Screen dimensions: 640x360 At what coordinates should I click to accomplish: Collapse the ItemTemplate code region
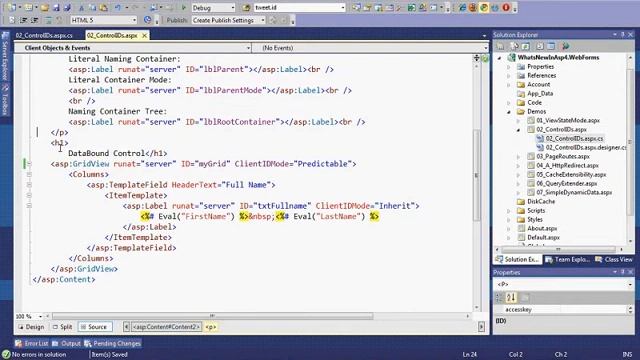pos(29,196)
